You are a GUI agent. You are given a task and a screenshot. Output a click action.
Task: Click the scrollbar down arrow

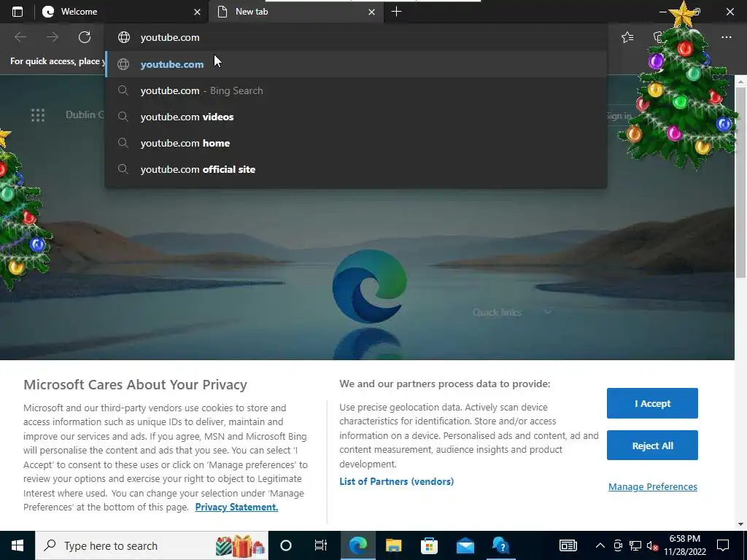741,524
